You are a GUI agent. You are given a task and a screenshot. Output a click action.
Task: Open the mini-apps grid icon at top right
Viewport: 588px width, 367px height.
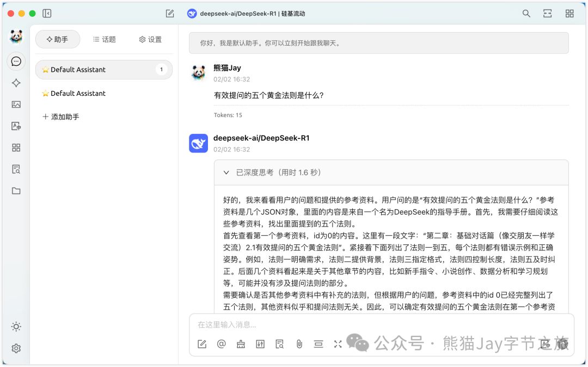tap(569, 14)
